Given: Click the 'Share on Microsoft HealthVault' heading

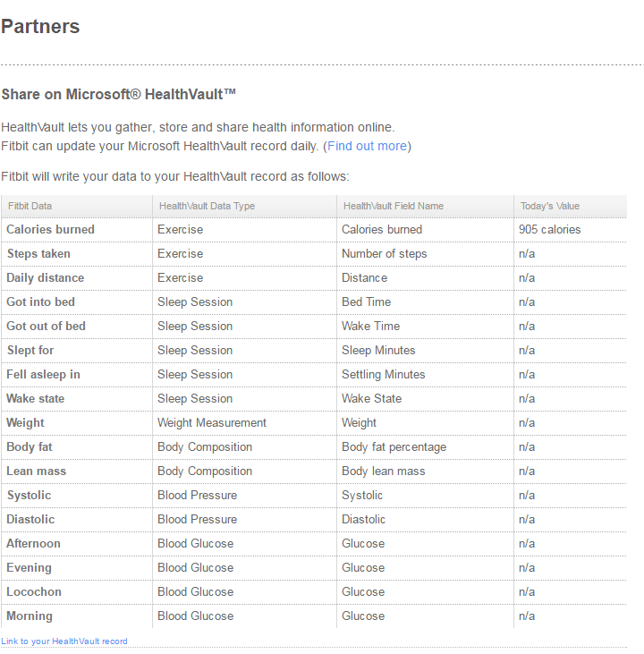Looking at the screenshot, I should pyautogui.click(x=118, y=95).
